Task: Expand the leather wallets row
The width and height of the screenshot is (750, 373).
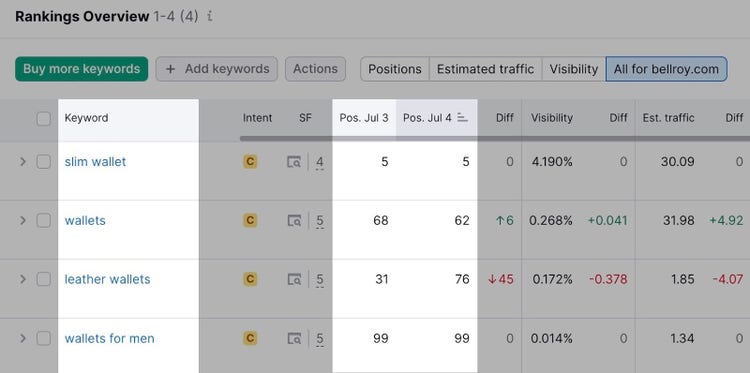Action: coord(22,279)
